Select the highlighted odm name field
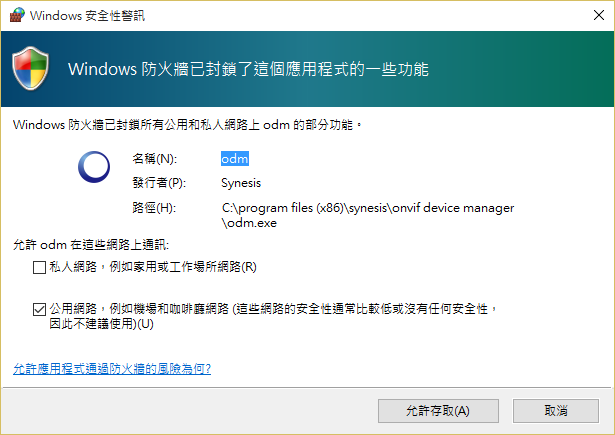Viewport: 615px width, 435px height. click(x=235, y=158)
